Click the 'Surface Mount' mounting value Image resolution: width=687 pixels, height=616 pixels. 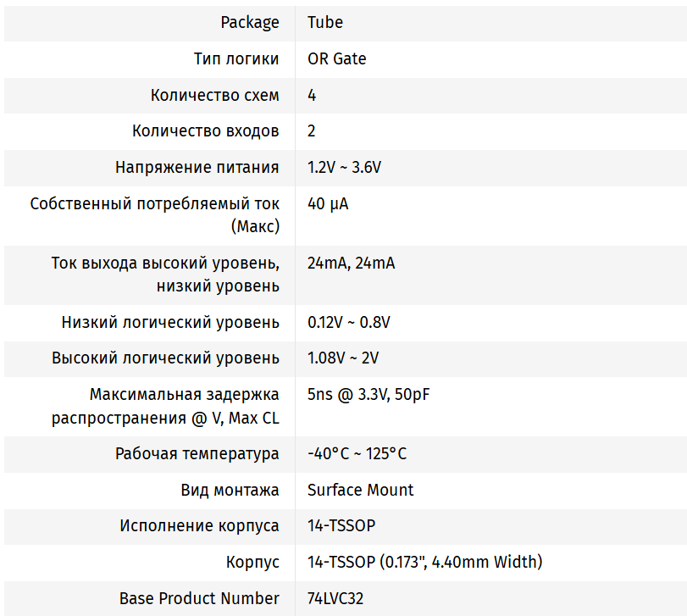click(361, 491)
